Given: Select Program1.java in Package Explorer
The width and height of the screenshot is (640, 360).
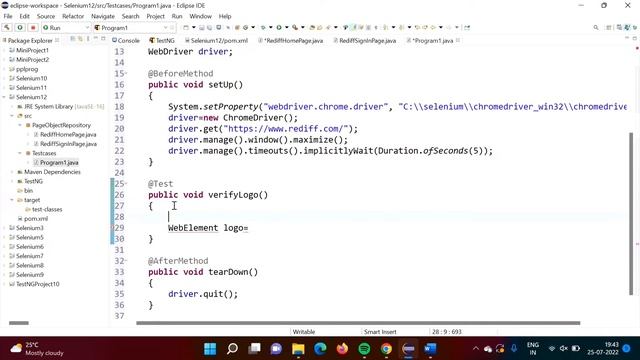Looking at the screenshot, I should (x=56, y=162).
